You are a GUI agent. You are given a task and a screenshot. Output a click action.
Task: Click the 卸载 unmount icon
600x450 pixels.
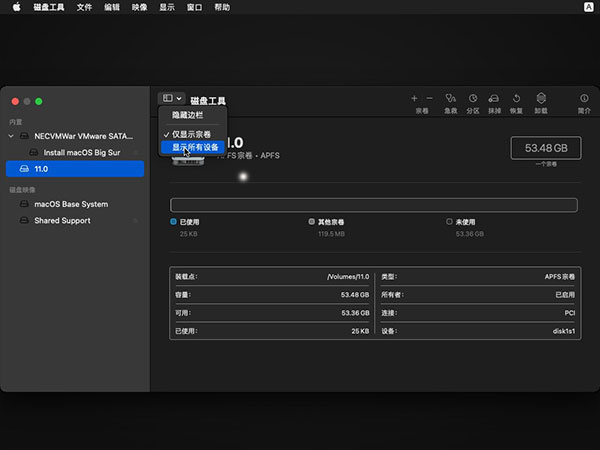pyautogui.click(x=541, y=98)
